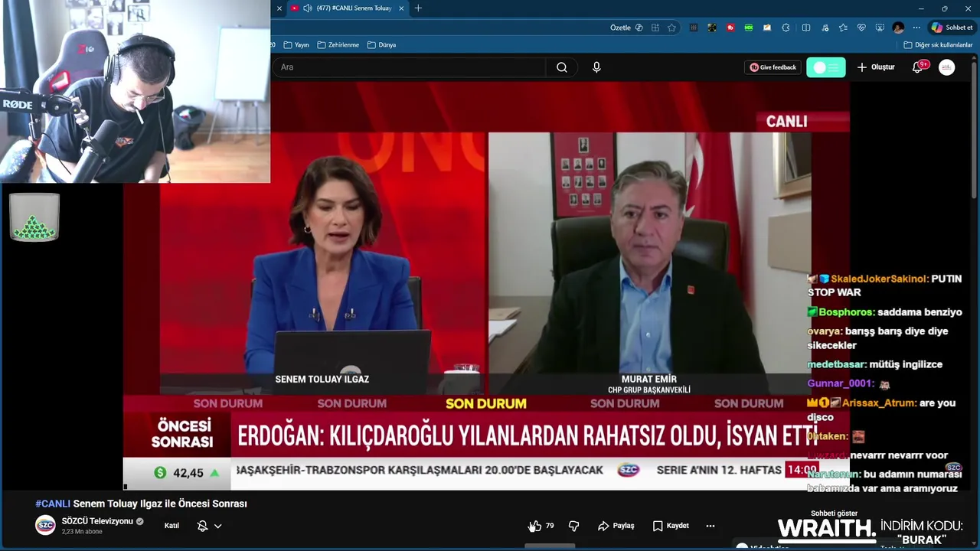Click chat username ovarya
The image size is (980, 551).
[825, 331]
